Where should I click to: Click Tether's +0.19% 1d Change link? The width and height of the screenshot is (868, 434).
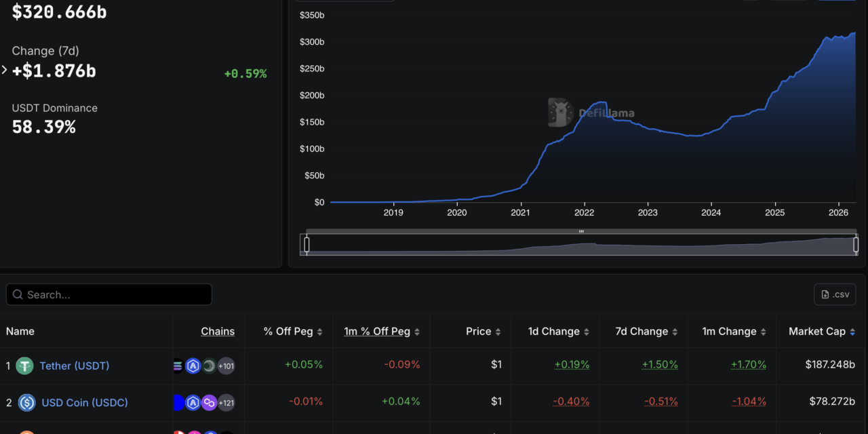pos(572,365)
